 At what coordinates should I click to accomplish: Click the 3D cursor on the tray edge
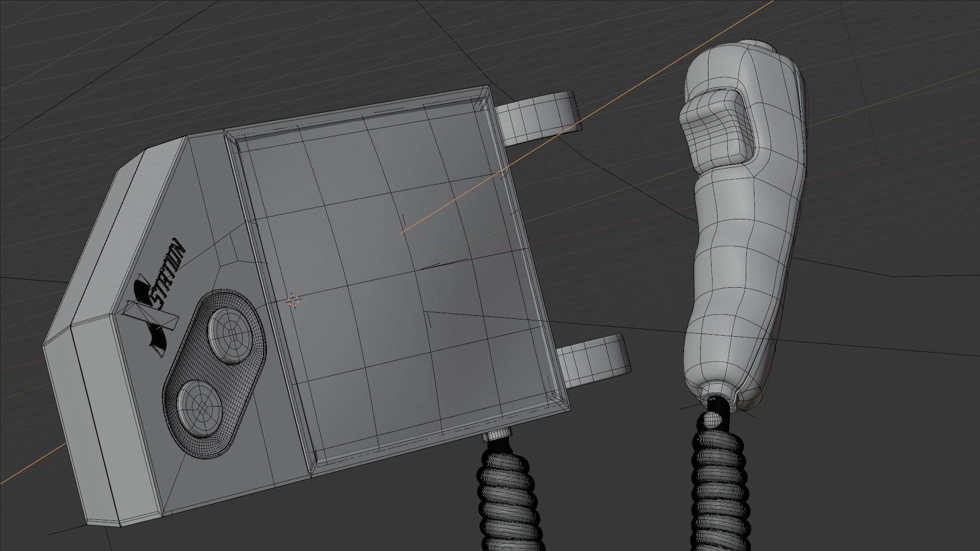click(x=292, y=301)
